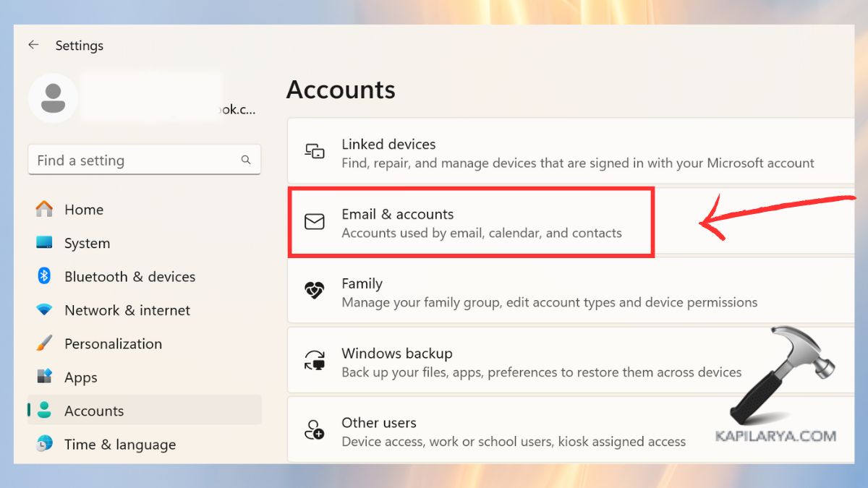868x488 pixels.
Task: Click the Wi-Fi icon for Network & internet
Action: pyautogui.click(x=43, y=310)
